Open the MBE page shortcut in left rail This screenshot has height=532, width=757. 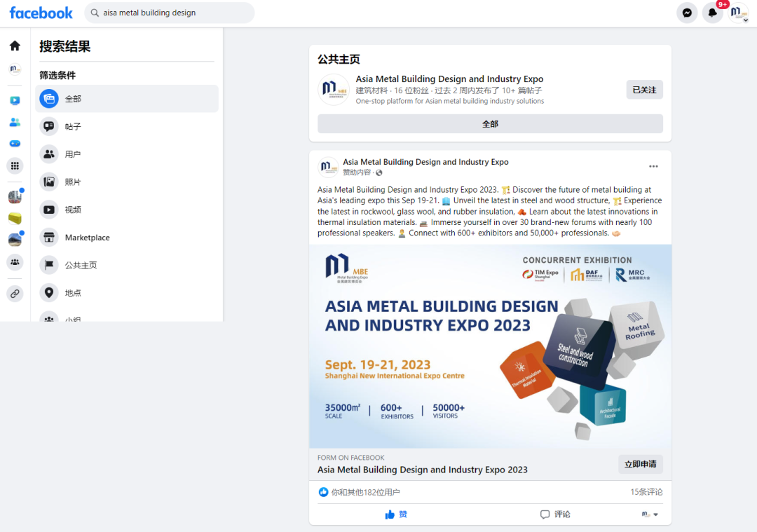pos(15,69)
